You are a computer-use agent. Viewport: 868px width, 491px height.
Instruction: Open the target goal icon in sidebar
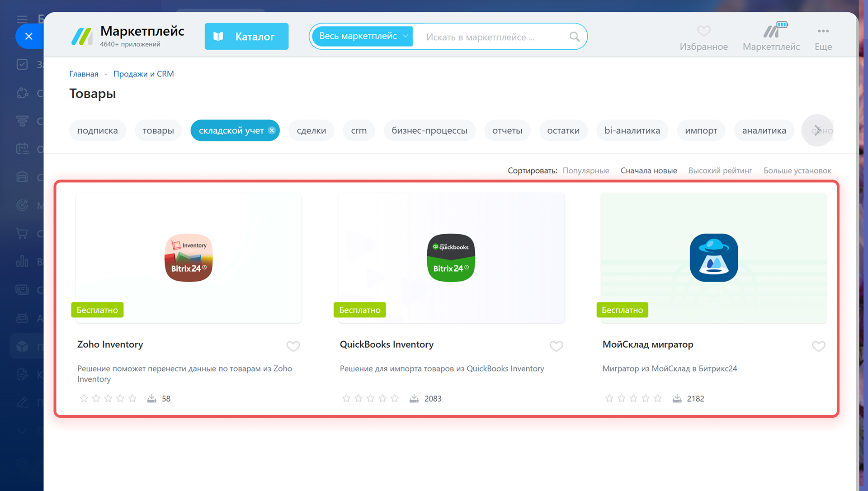coord(22,205)
